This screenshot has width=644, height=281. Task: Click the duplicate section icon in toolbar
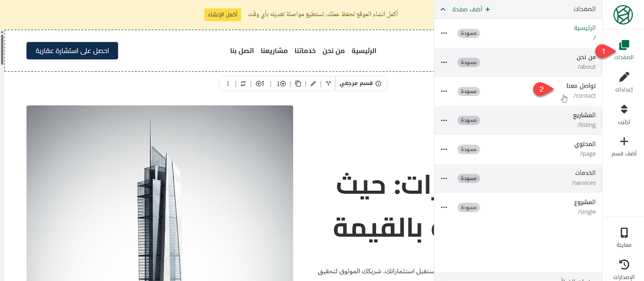[298, 84]
